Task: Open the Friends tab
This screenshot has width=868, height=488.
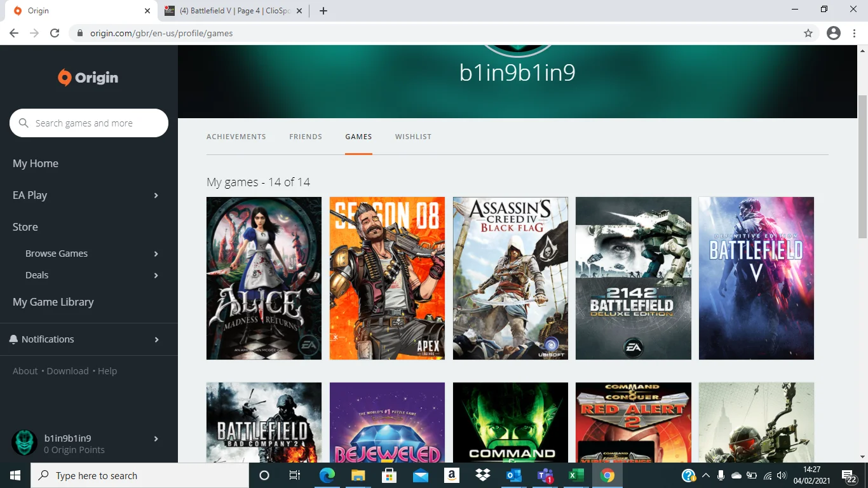Action: pyautogui.click(x=306, y=137)
